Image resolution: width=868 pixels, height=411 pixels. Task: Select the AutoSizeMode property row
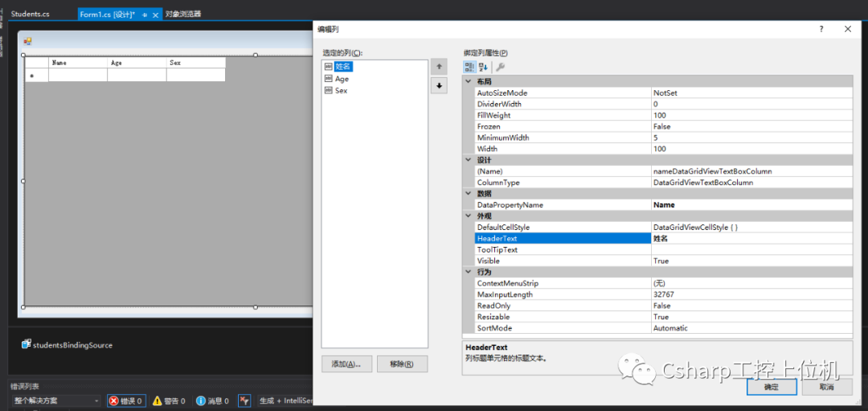[664, 93]
